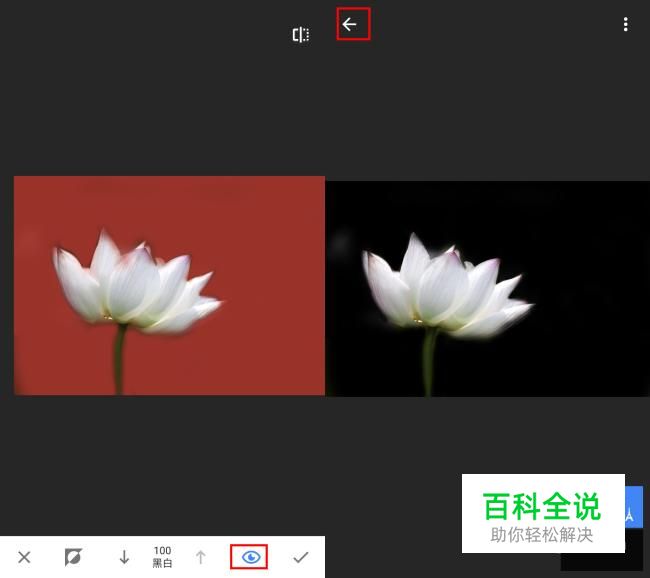Screen dimensions: 650x578
Task: Decrease brush value with down arrow
Action: pos(124,557)
